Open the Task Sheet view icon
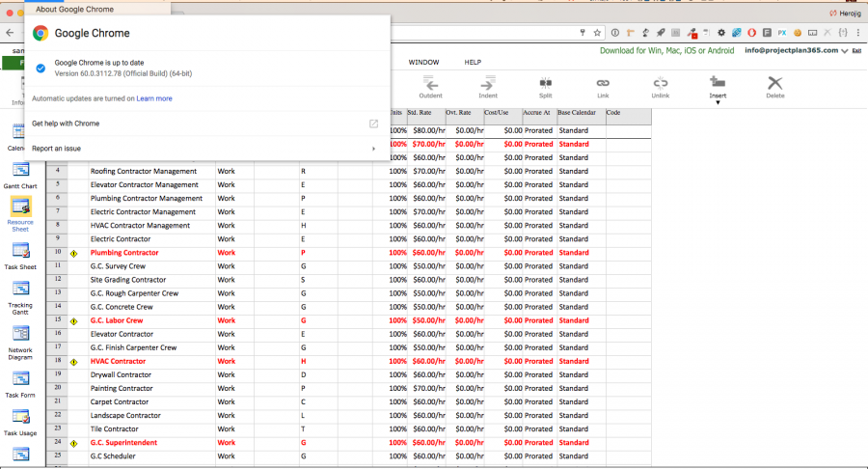This screenshot has width=868, height=469. (20, 250)
